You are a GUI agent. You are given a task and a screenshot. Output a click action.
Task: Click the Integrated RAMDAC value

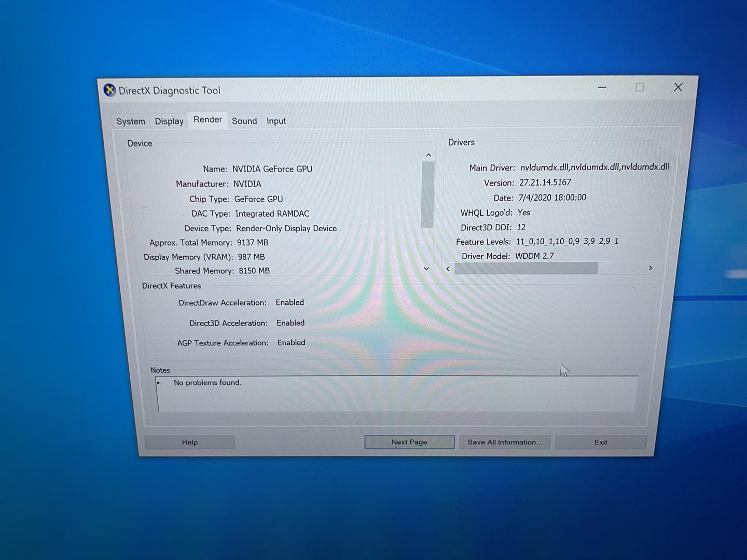[x=272, y=214]
